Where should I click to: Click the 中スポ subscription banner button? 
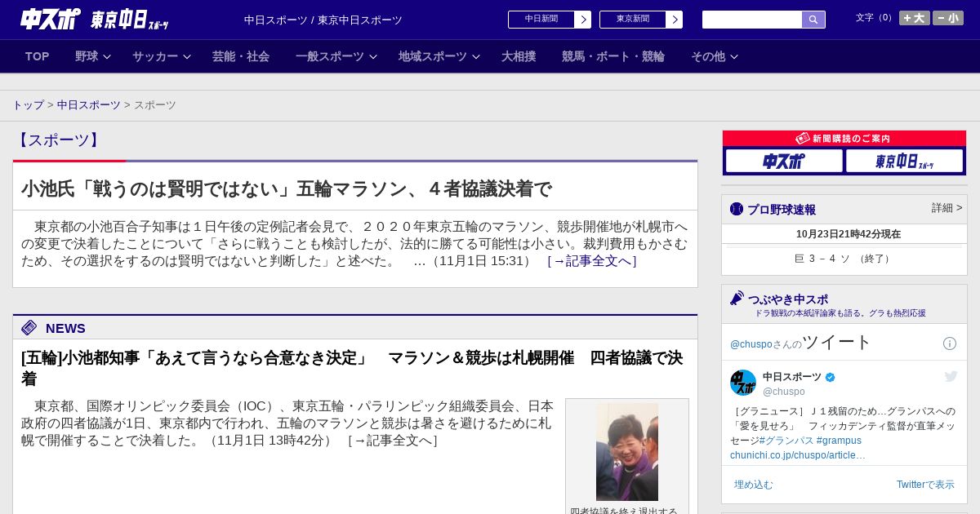[783, 161]
